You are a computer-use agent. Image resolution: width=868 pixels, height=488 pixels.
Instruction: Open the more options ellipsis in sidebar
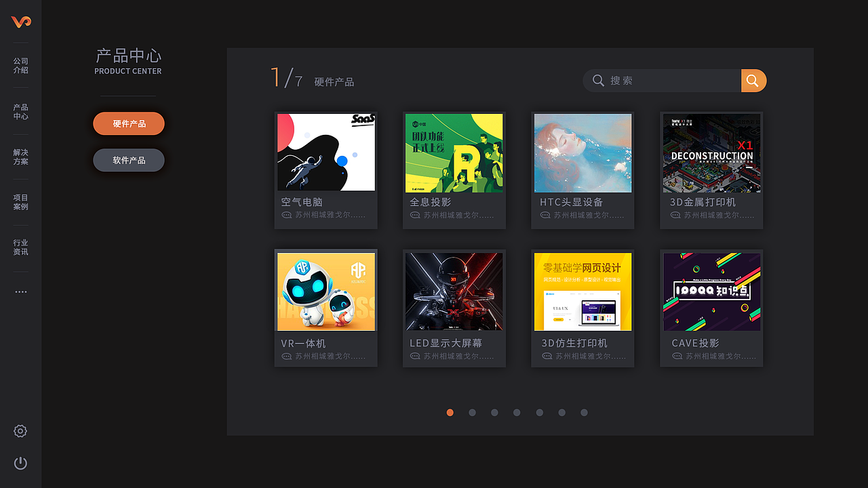[x=21, y=292]
